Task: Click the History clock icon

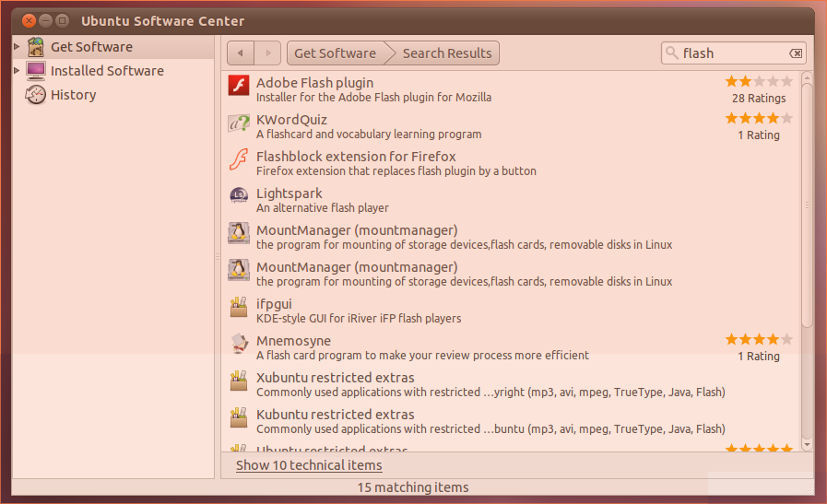Action: [x=35, y=95]
